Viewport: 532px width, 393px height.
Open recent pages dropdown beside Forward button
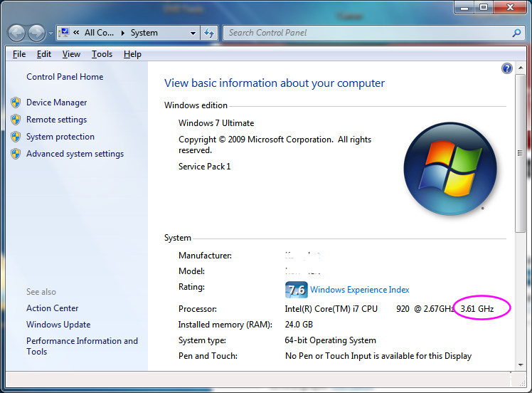pos(50,33)
